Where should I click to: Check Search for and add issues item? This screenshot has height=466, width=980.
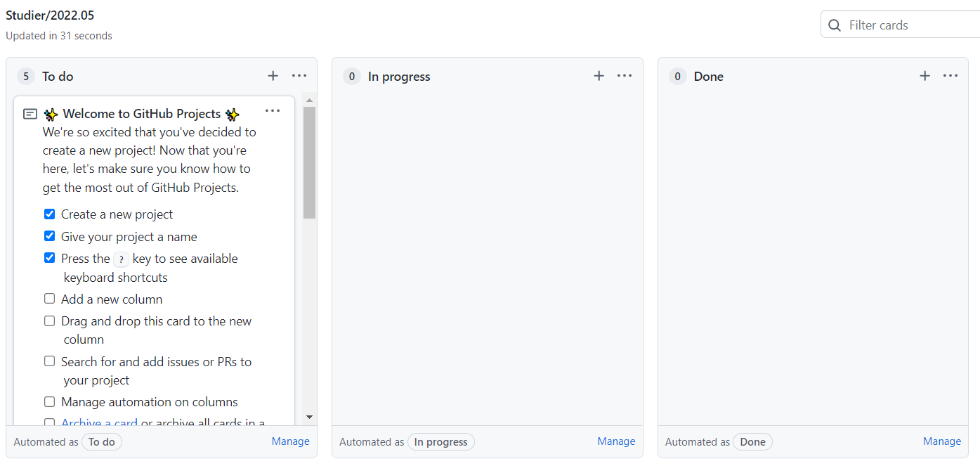coord(49,361)
